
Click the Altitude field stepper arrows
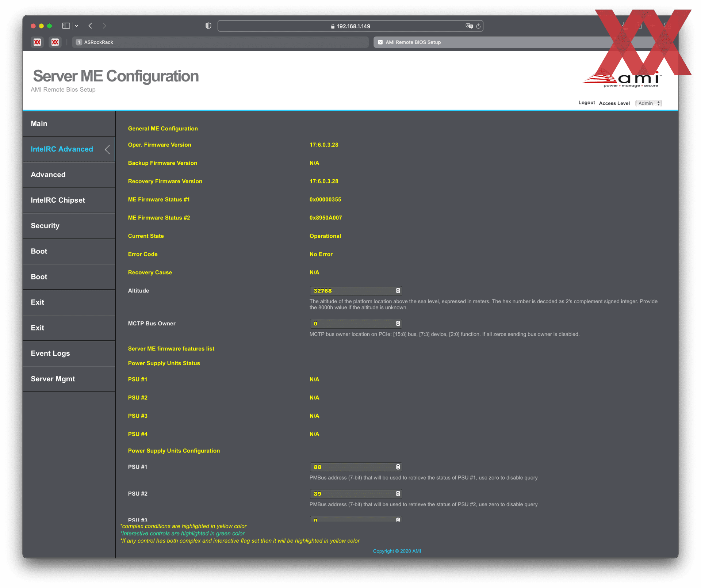coord(398,291)
